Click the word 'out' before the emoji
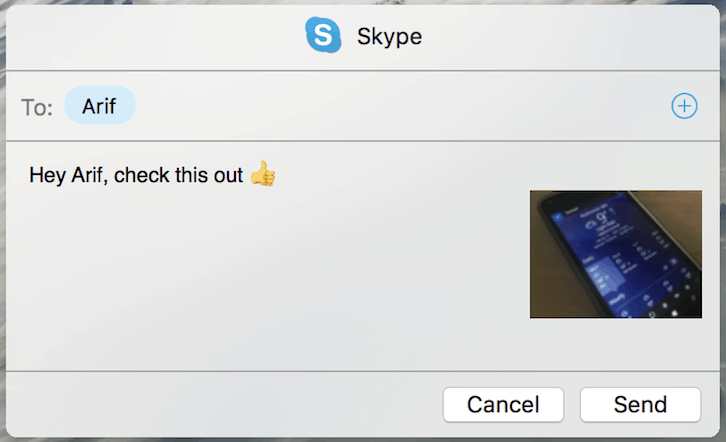726x442 pixels. (228, 175)
